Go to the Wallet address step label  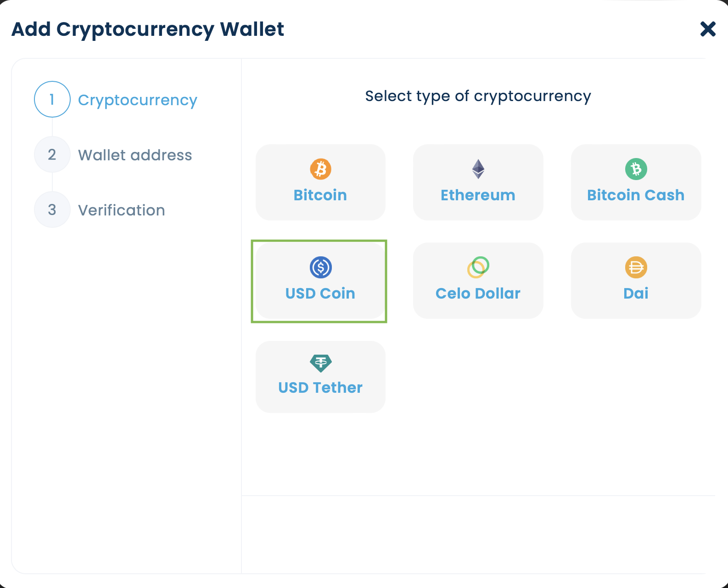(x=135, y=155)
